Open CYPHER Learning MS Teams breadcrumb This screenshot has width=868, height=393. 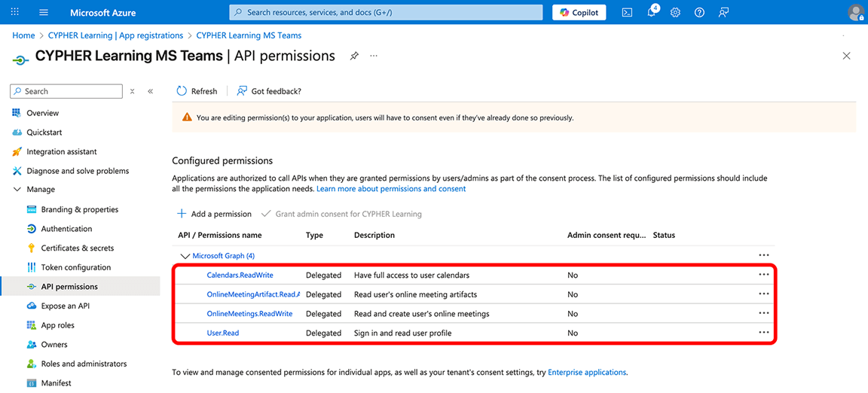point(249,35)
